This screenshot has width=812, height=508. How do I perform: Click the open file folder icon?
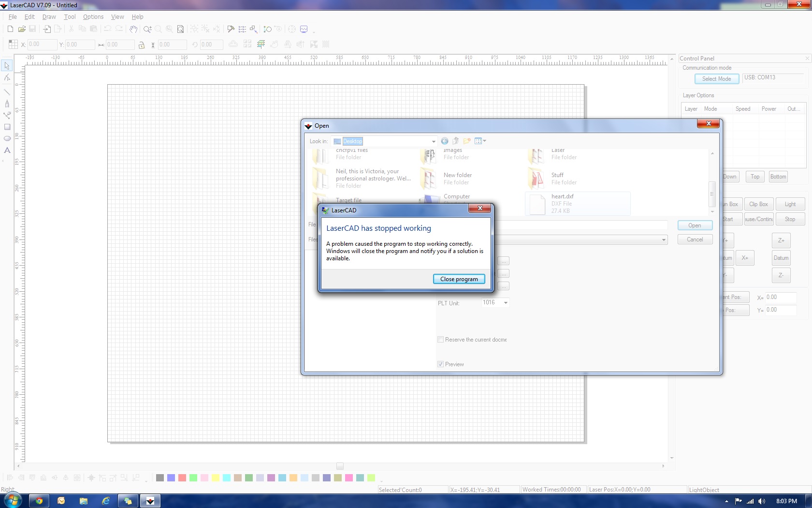point(22,30)
